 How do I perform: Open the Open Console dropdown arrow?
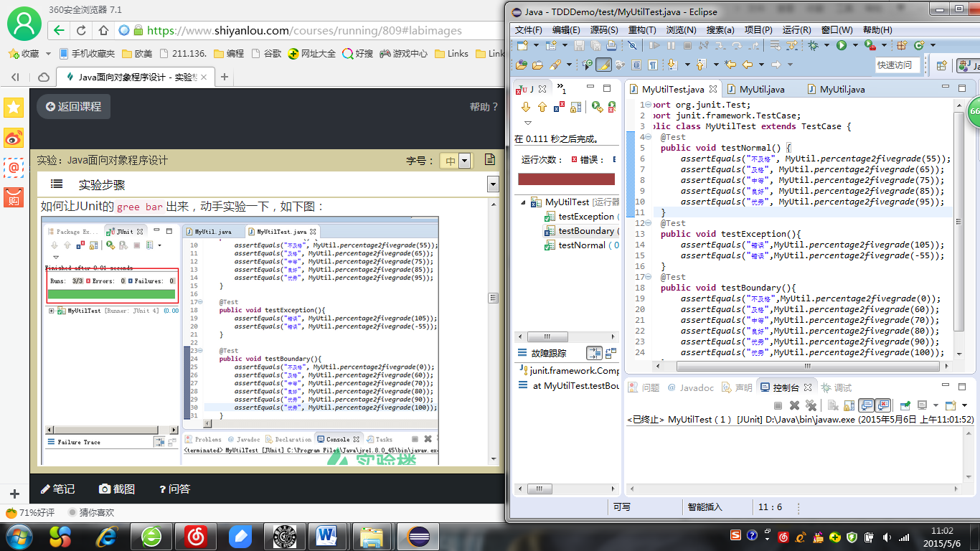tap(964, 405)
